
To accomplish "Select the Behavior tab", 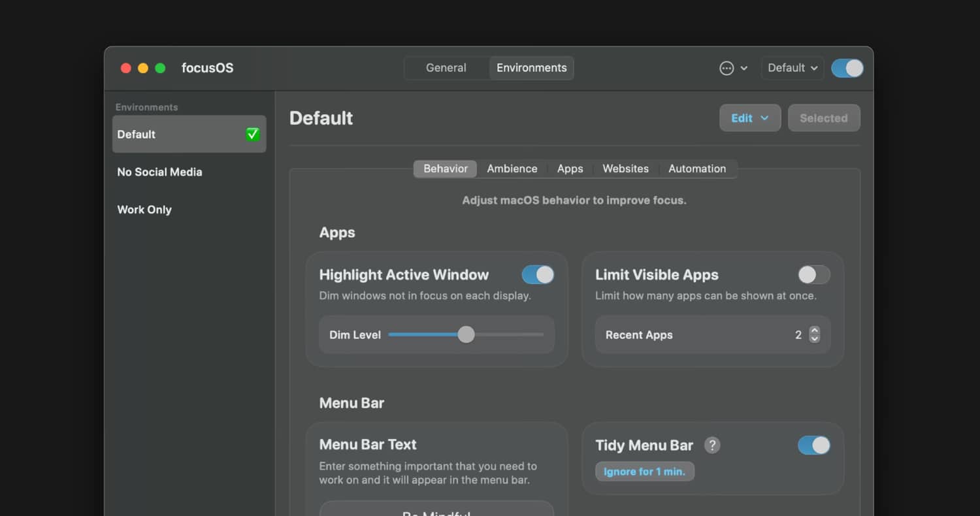I will pyautogui.click(x=446, y=169).
